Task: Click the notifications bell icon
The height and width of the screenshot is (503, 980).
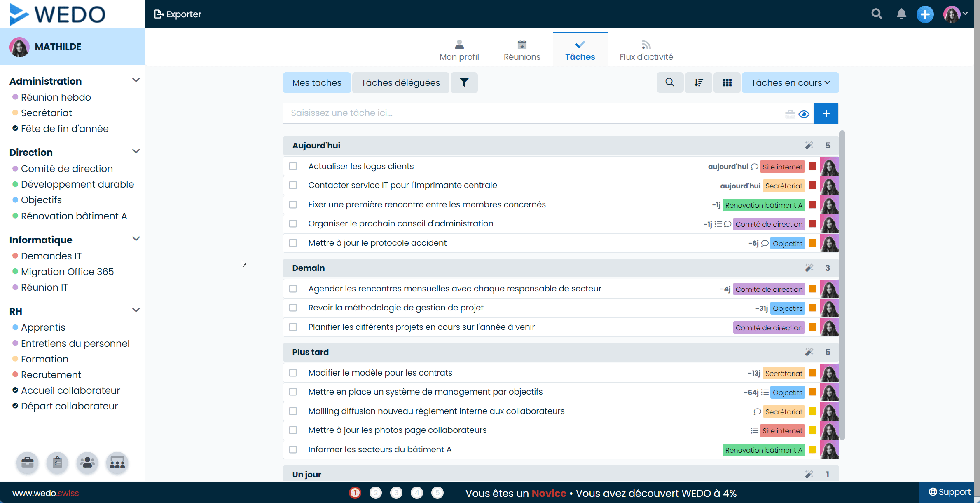Action: [901, 14]
